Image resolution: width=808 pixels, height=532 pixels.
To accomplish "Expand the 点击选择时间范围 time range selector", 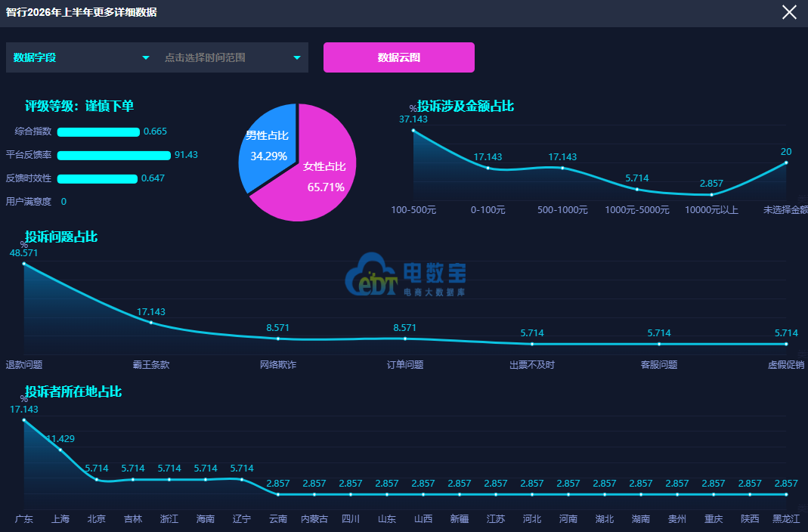I will point(232,57).
